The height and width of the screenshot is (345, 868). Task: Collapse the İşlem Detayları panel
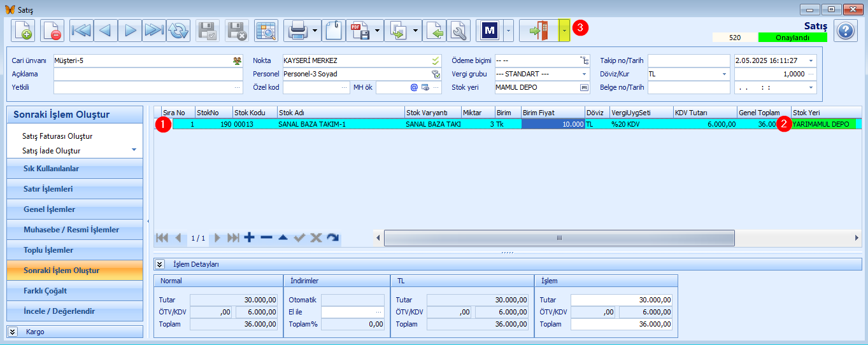pyautogui.click(x=160, y=264)
